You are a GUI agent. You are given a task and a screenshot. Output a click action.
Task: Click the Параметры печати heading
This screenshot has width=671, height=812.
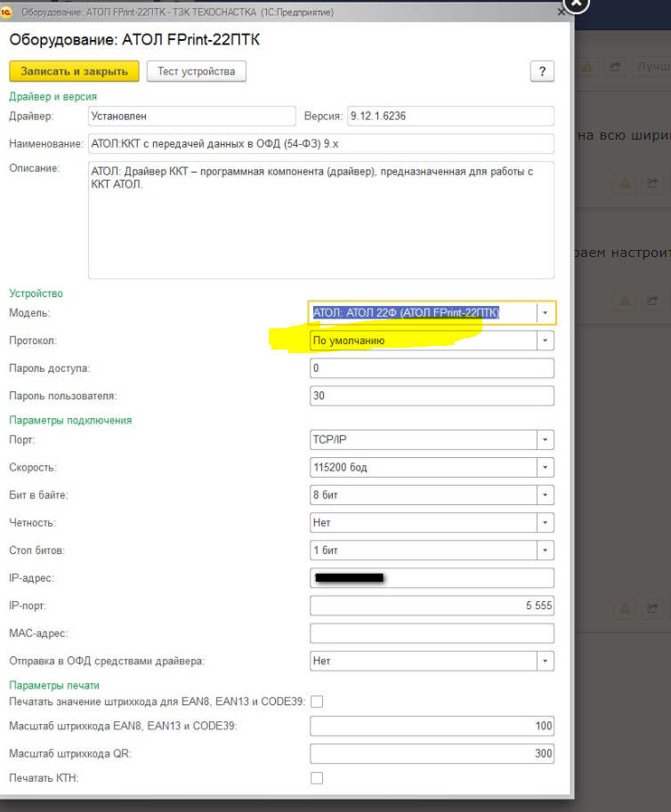click(x=54, y=686)
